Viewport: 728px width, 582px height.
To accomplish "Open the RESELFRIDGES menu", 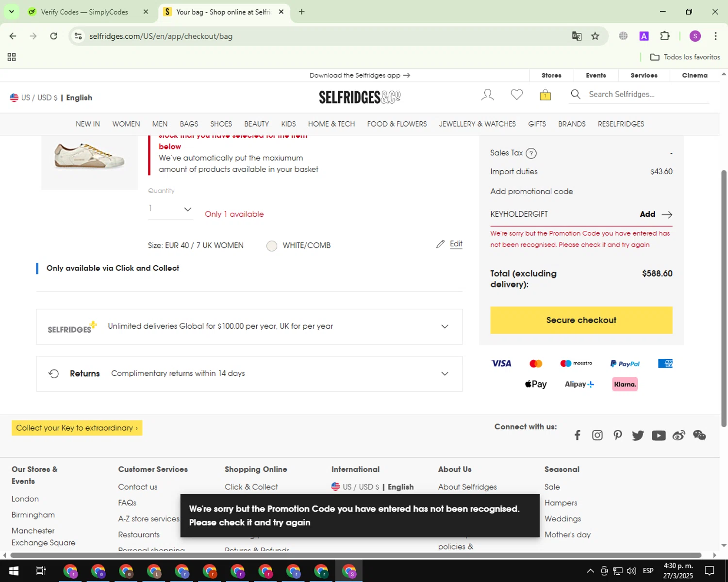I will point(621,124).
